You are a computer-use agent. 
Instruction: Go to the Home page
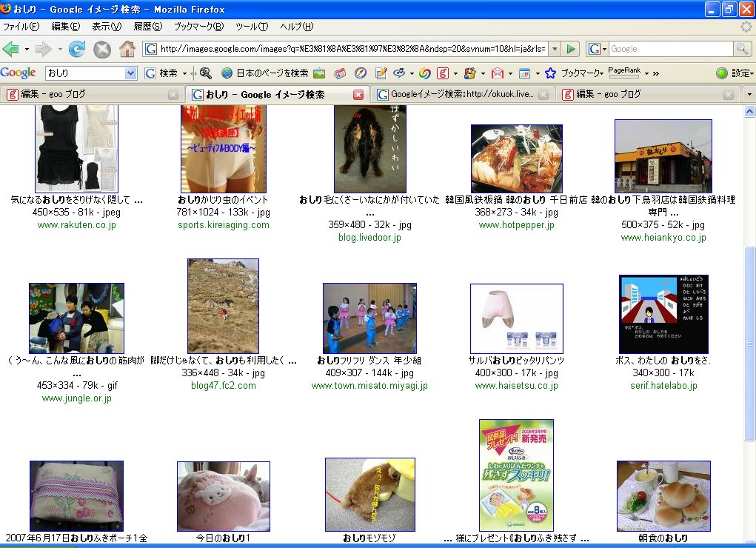[x=127, y=49]
